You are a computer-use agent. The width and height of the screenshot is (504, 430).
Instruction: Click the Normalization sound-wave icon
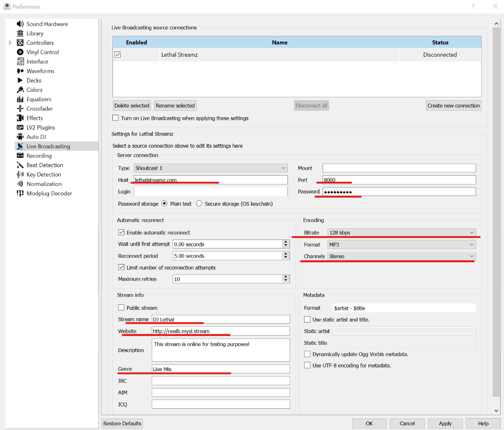coord(20,184)
